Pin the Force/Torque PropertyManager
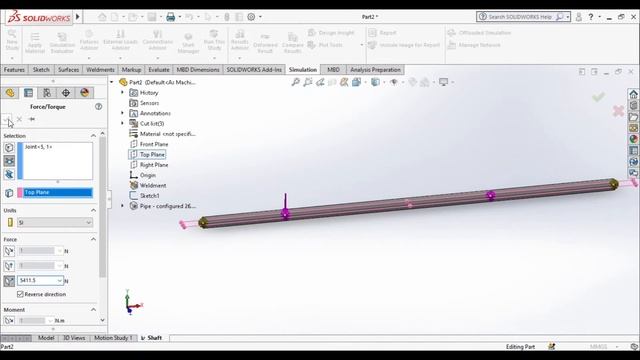 click(x=32, y=119)
